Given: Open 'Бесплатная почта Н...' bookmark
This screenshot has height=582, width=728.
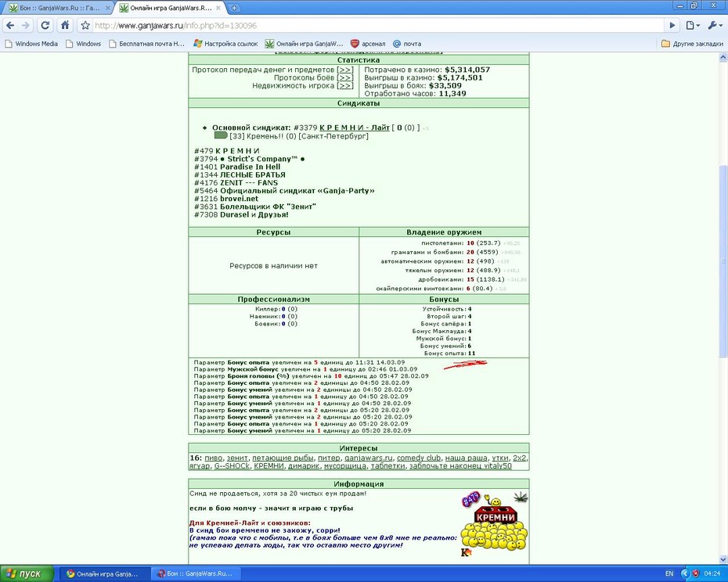Looking at the screenshot, I should coord(146,44).
